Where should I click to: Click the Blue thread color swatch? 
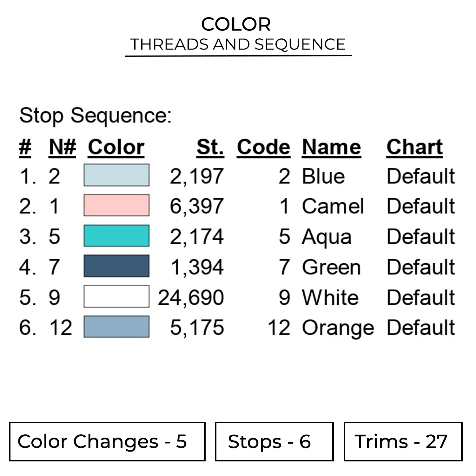pos(116,175)
